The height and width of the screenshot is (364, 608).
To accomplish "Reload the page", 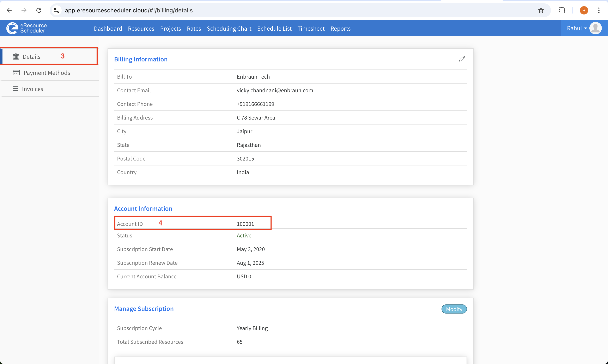I will pyautogui.click(x=39, y=10).
